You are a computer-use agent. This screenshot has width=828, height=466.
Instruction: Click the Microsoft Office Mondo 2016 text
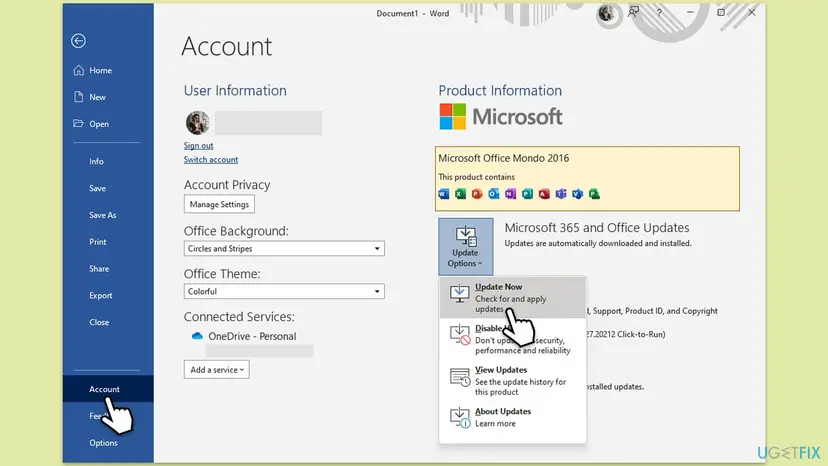[504, 158]
